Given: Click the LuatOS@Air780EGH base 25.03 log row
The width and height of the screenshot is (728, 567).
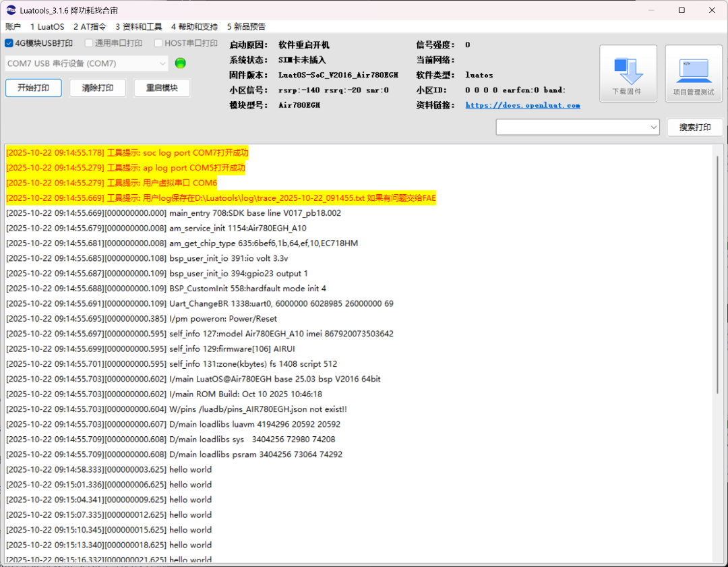Looking at the screenshot, I should coord(193,379).
